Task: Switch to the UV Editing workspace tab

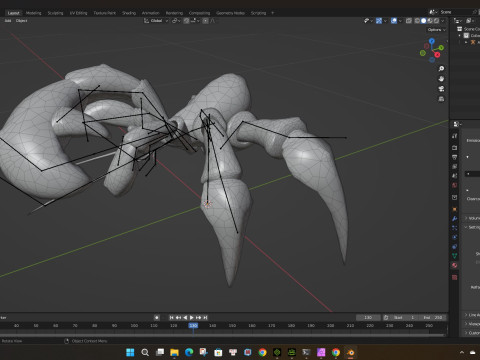Action: (78, 13)
